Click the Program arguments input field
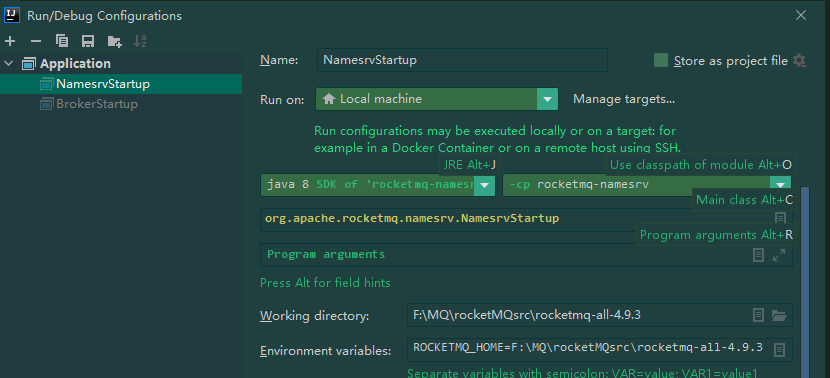Image resolution: width=830 pixels, height=378 pixels. point(526,255)
